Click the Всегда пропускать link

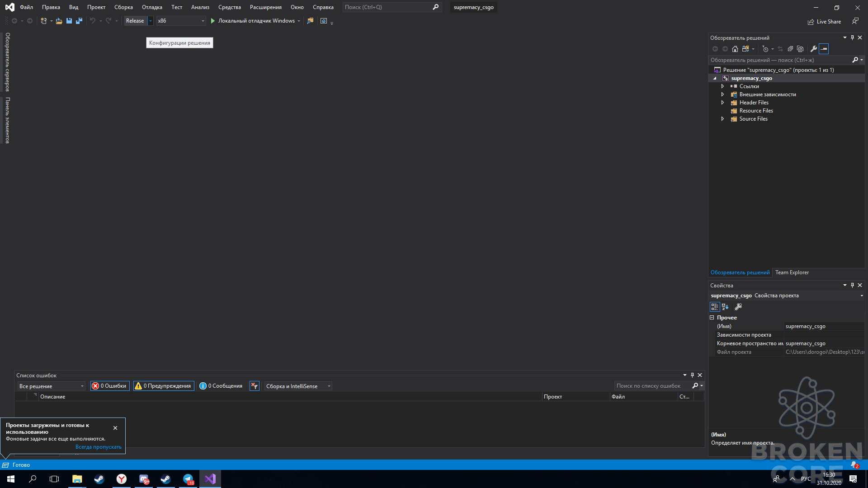pyautogui.click(x=99, y=447)
